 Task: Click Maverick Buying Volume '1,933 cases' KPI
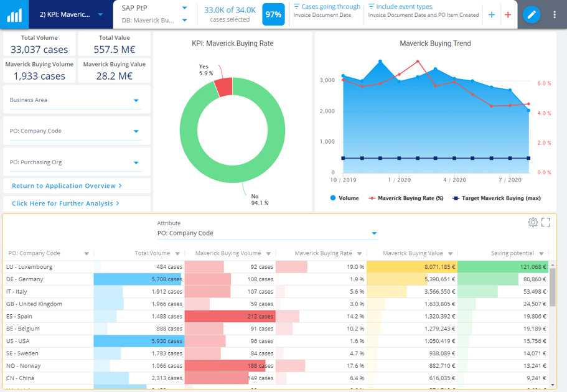point(39,71)
